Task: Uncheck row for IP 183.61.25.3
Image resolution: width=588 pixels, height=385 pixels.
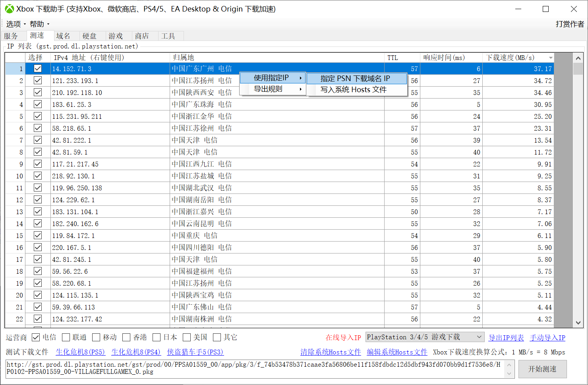Action: (38, 104)
